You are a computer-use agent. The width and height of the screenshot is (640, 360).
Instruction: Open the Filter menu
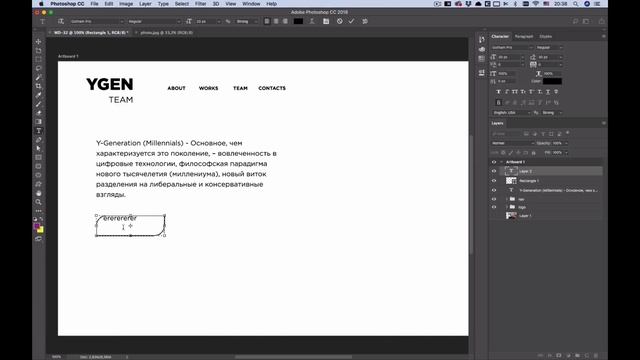pos(200,4)
